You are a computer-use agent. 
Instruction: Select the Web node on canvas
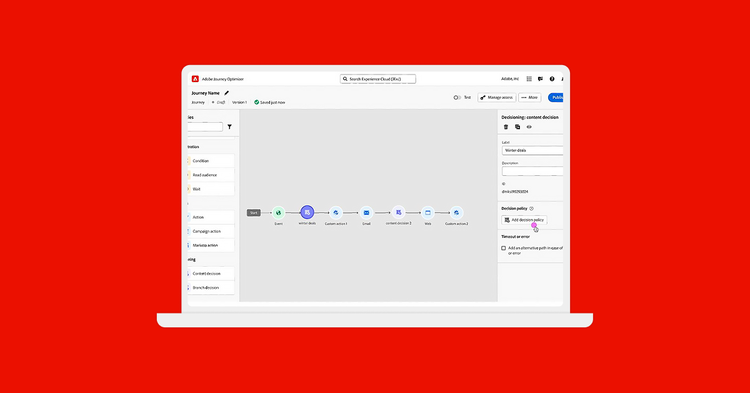click(428, 213)
